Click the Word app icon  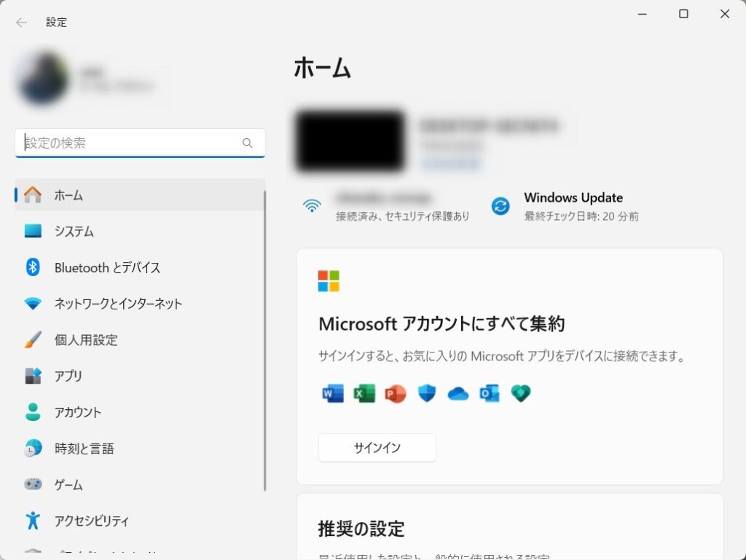(x=332, y=394)
